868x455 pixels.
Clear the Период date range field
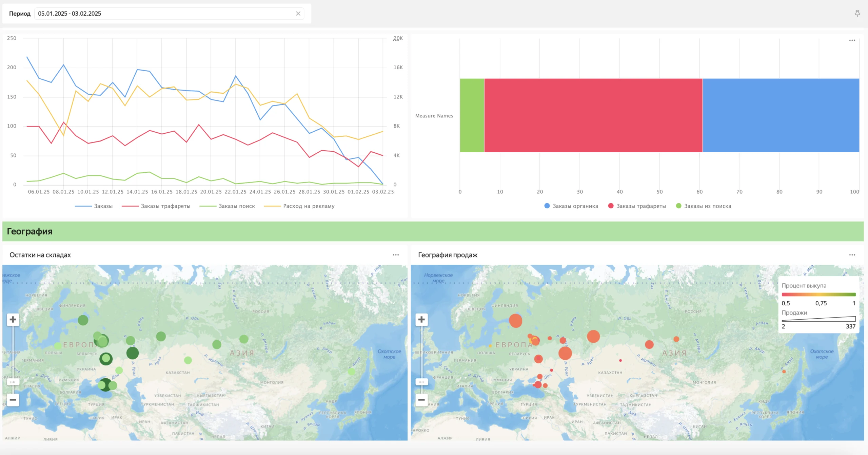click(298, 14)
